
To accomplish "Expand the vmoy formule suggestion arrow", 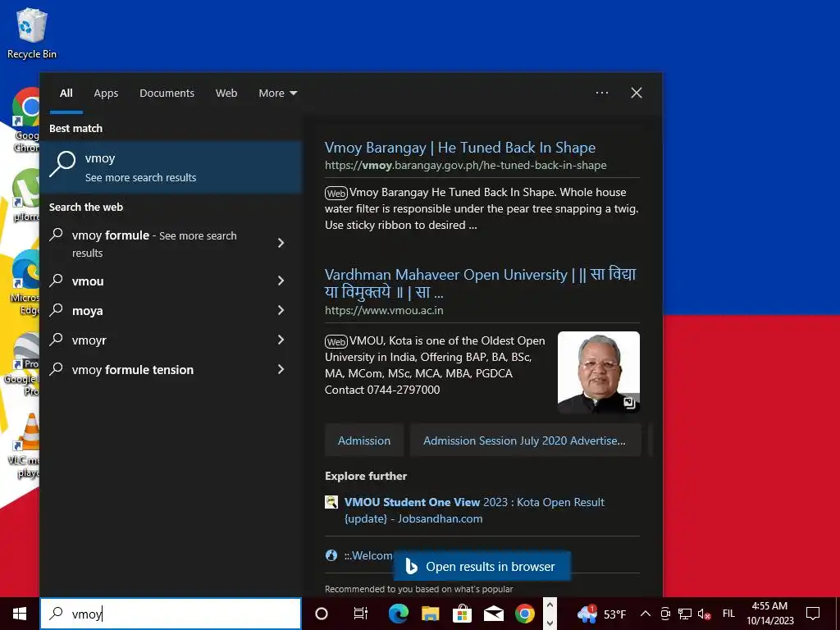I will point(281,243).
